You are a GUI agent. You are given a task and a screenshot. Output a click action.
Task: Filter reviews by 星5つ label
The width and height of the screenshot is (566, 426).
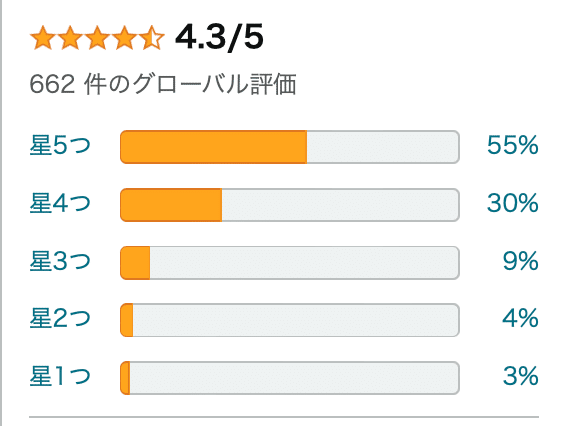(x=60, y=145)
